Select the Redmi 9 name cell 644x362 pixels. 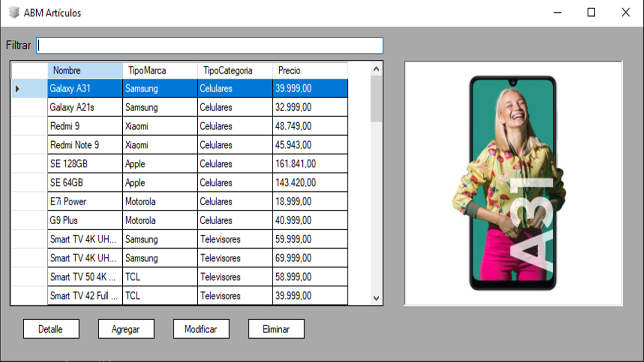85,126
